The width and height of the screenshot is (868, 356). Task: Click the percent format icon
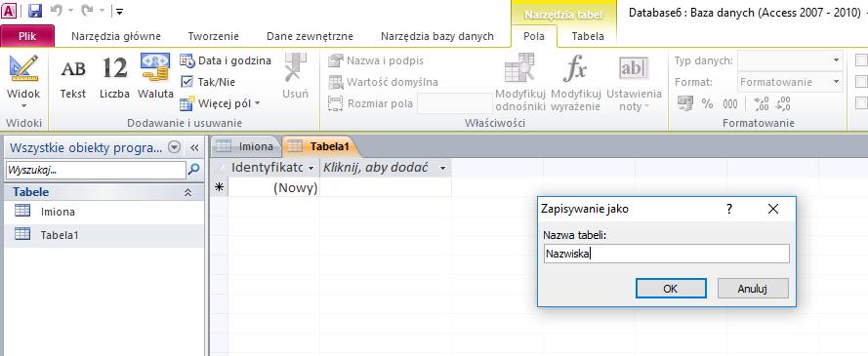[707, 103]
